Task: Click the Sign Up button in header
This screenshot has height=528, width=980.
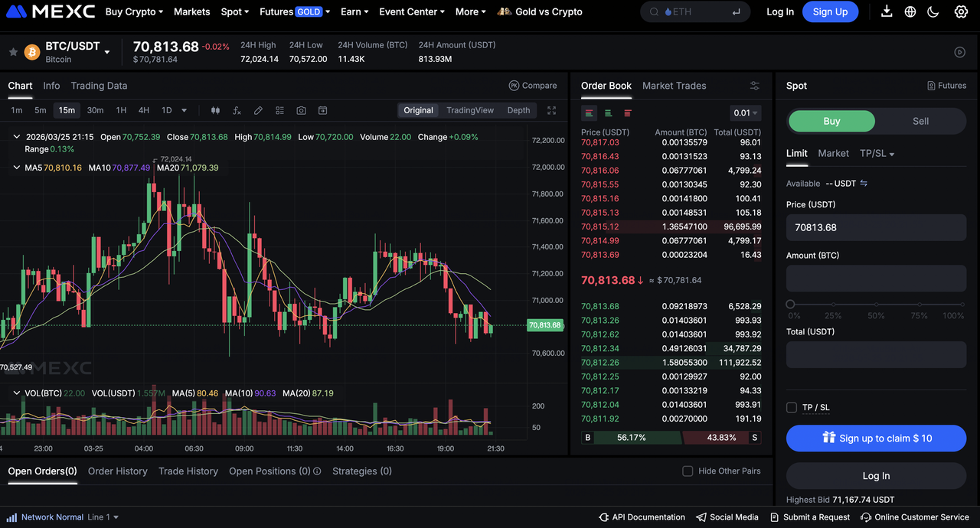Action: 830,11
